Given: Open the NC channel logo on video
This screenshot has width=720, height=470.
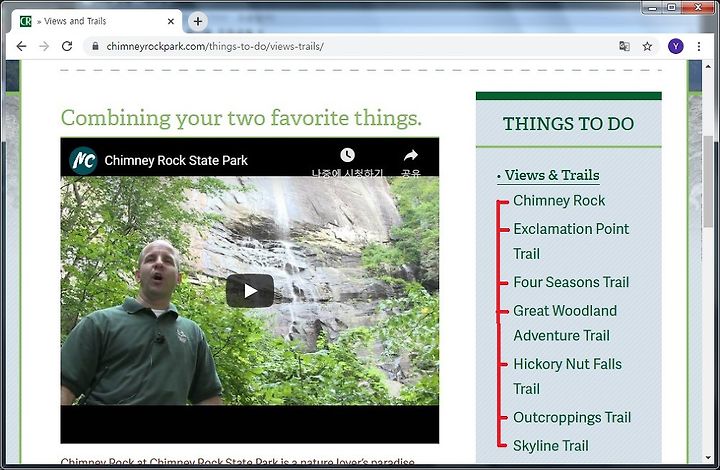Looking at the screenshot, I should click(83, 161).
